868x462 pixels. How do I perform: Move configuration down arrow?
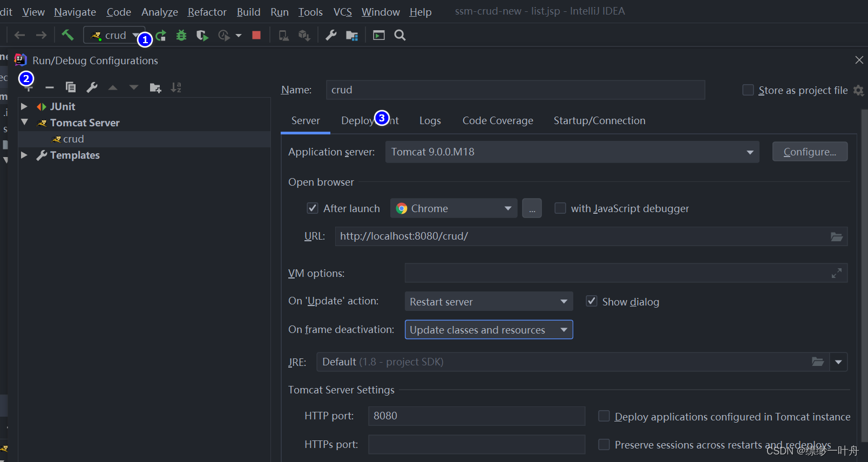pyautogui.click(x=134, y=87)
